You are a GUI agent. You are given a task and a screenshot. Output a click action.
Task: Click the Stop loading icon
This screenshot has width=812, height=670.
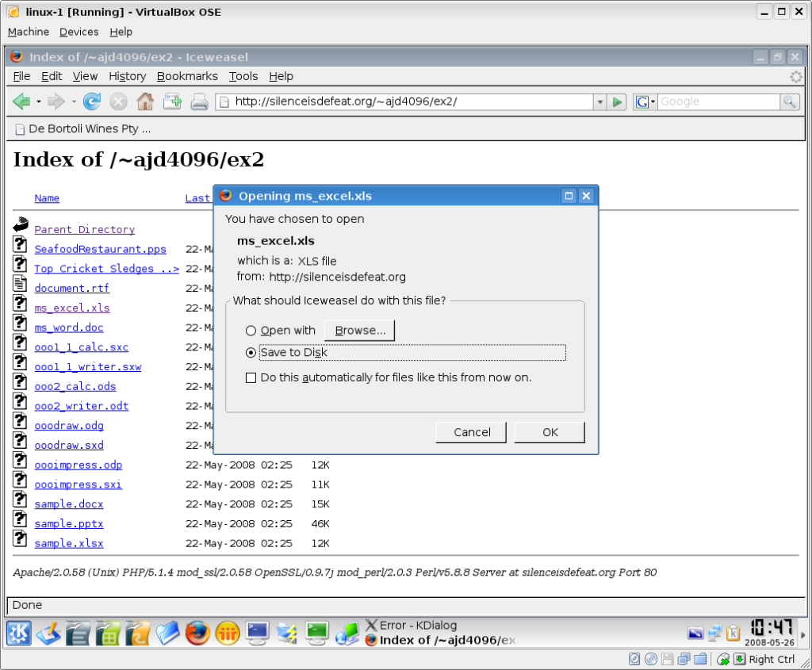[x=118, y=101]
